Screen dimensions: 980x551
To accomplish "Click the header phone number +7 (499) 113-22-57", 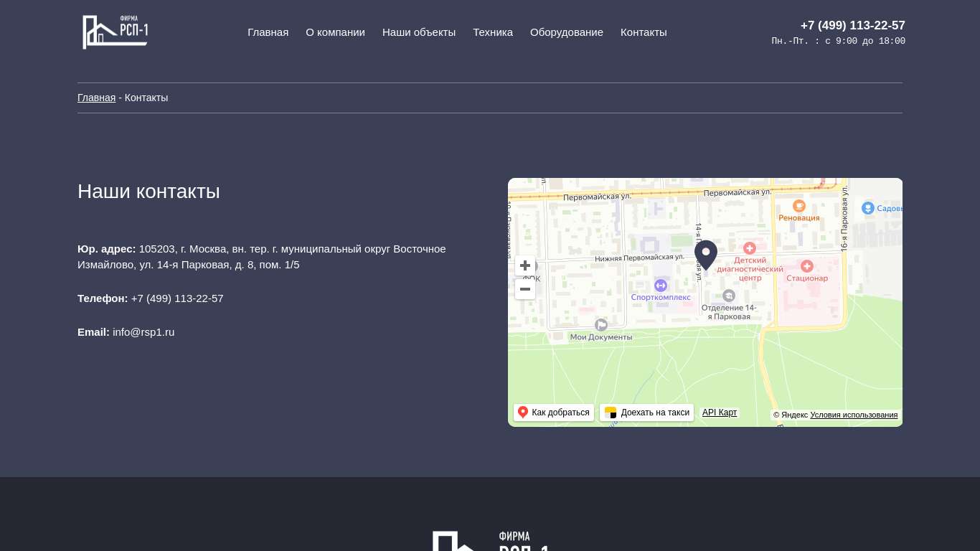I will pos(852,25).
